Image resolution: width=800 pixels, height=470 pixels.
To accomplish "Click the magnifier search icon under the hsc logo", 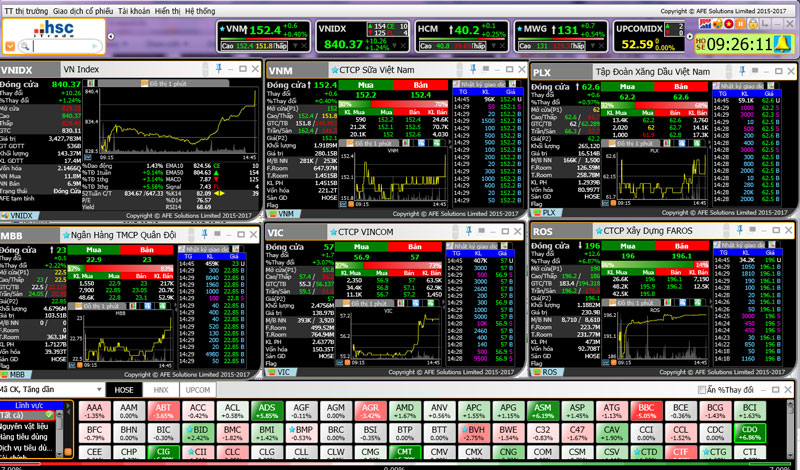I will pyautogui.click(x=24, y=46).
